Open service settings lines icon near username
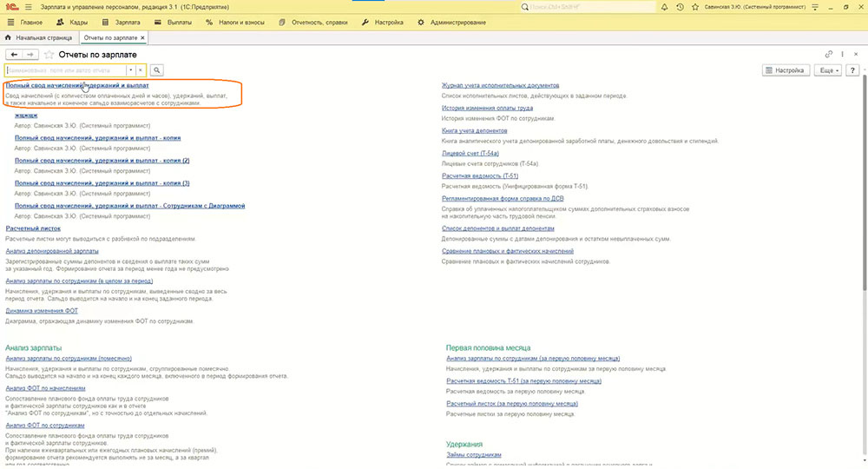This screenshot has height=469, width=868. [815, 7]
